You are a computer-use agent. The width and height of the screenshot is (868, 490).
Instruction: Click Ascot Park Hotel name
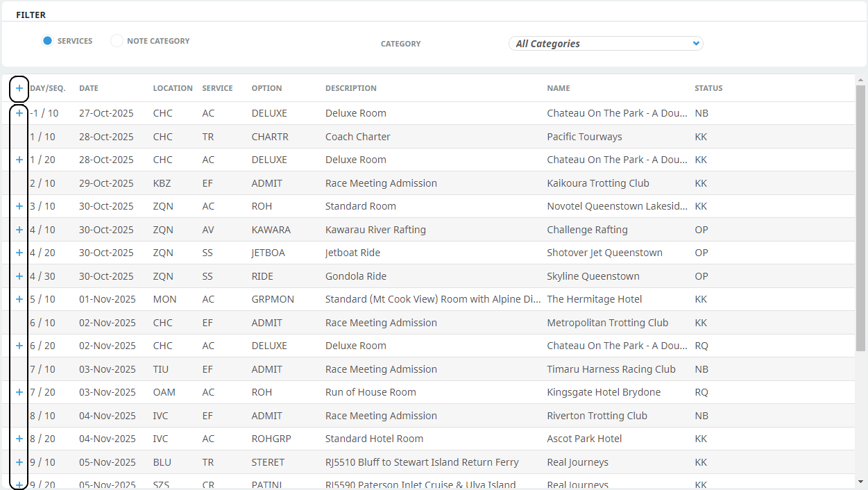click(584, 439)
